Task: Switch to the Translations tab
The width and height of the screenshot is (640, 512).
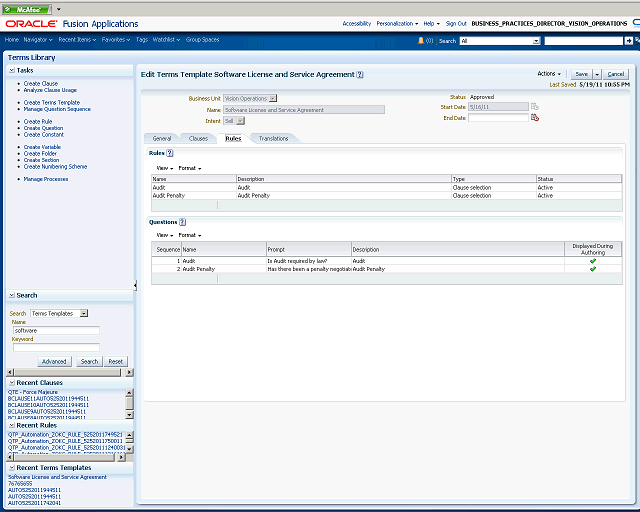Action: click(273, 138)
